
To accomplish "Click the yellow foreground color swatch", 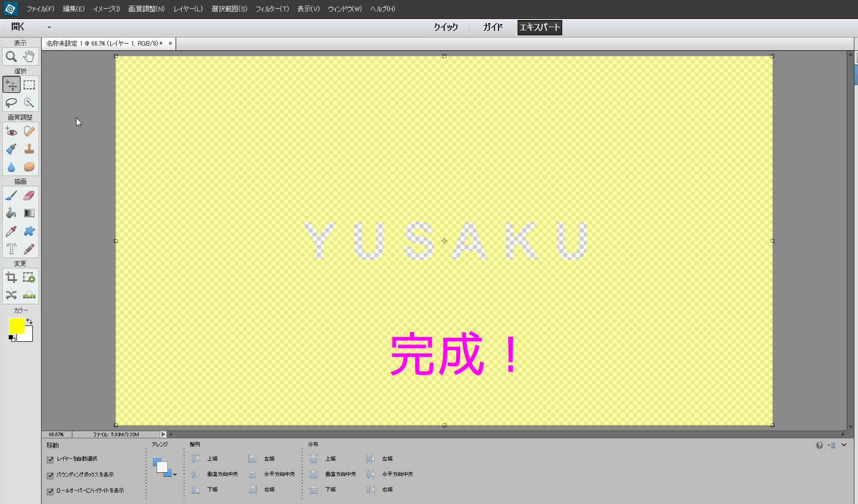I will pos(16,326).
